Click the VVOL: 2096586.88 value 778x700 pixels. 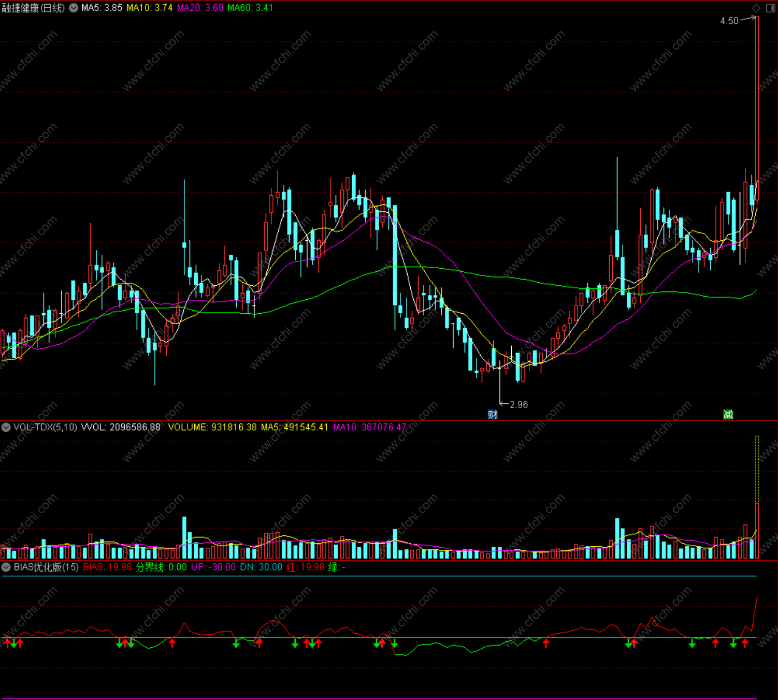click(x=121, y=427)
